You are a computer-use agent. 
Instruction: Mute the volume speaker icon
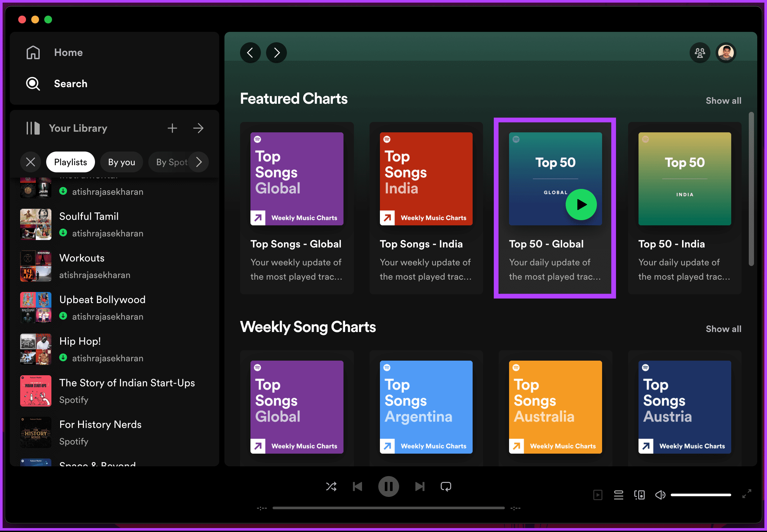click(x=660, y=495)
